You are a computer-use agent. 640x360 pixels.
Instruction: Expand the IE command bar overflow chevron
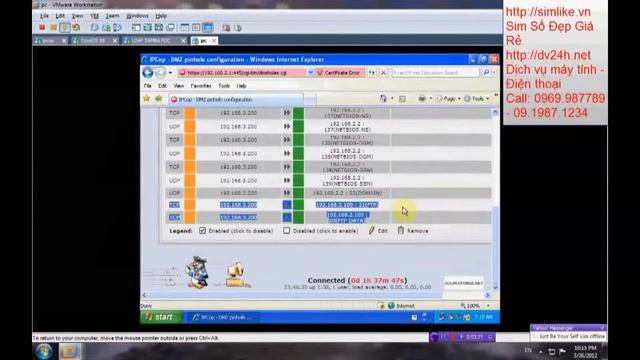[x=496, y=96]
